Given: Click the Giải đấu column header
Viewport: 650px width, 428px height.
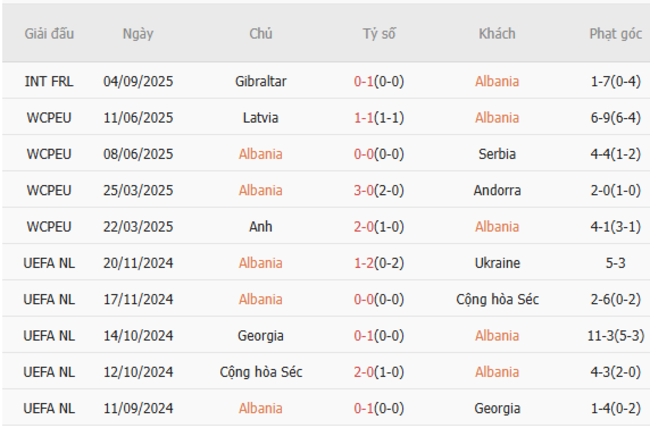Looking at the screenshot, I should coord(49,33).
